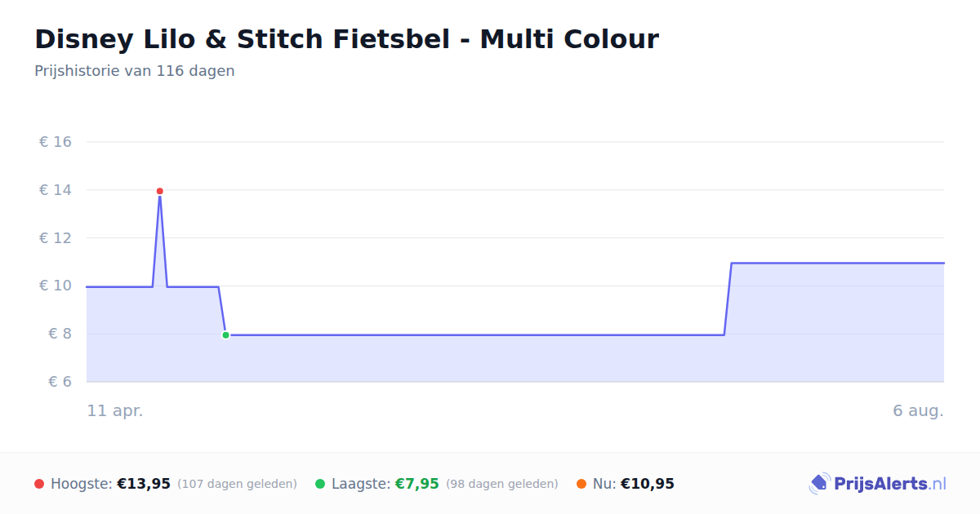Click the 98 dagen geleden note
The height and width of the screenshot is (514, 980).
(x=502, y=484)
